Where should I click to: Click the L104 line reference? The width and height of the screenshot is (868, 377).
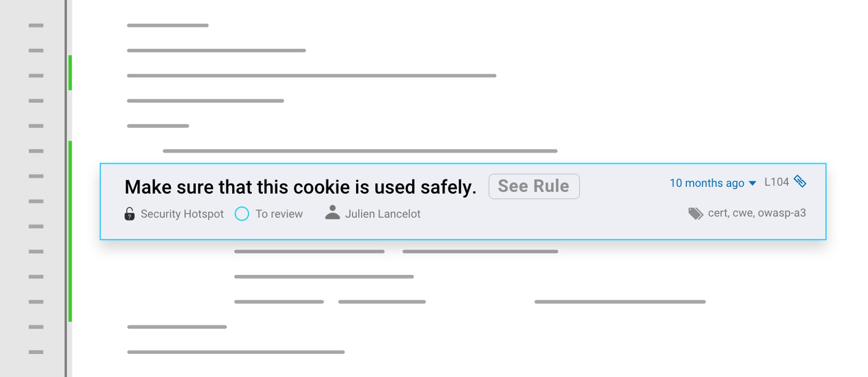coord(777,182)
